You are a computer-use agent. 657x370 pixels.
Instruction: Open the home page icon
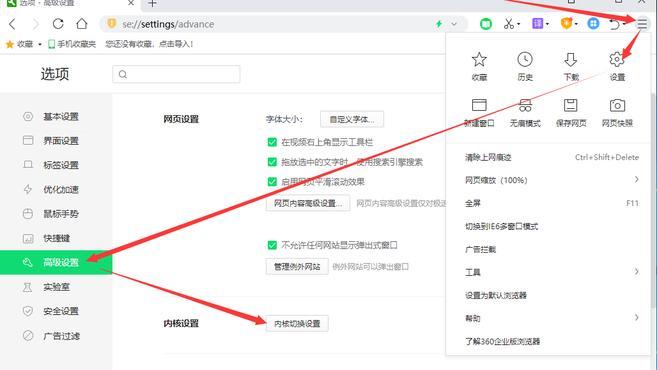(x=82, y=24)
